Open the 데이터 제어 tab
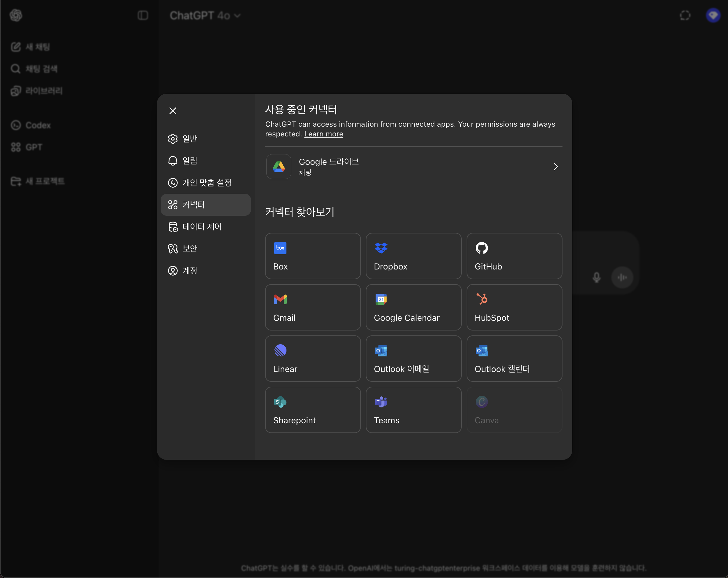This screenshot has height=578, width=728. tap(206, 226)
